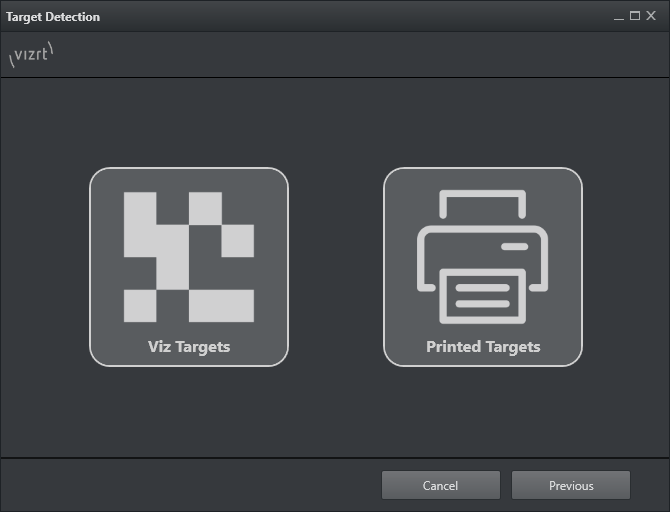The width and height of the screenshot is (670, 512).
Task: Click the bottom-right block of the checkerboard pattern
Action: pyautogui.click(x=221, y=305)
